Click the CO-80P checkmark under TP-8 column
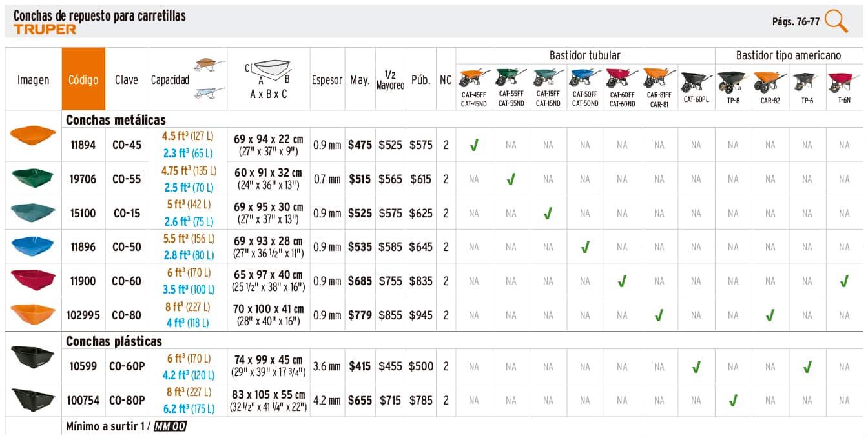This screenshot has width=868, height=440. coord(732,401)
